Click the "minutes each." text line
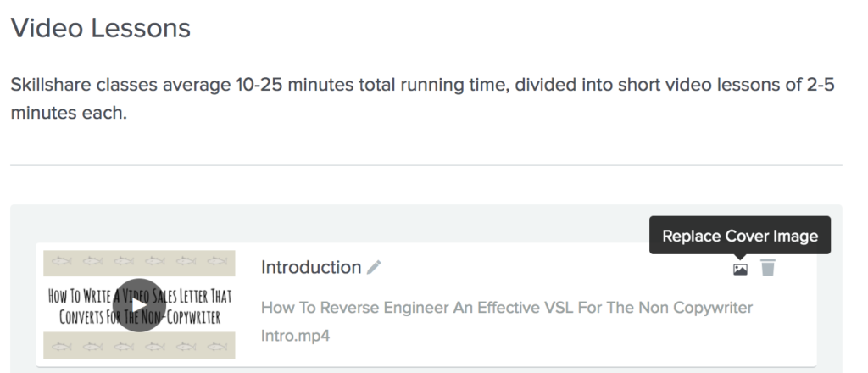Viewport: 868px width, 373px height. [68, 113]
